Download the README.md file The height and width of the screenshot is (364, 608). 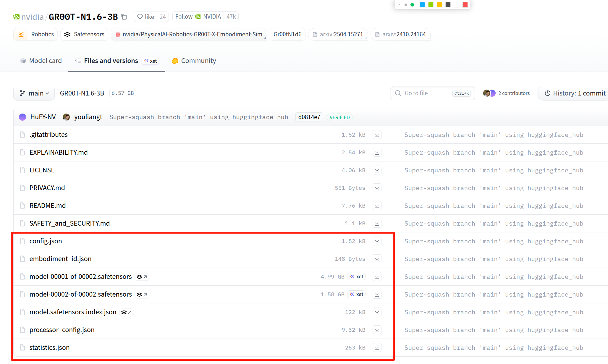(377, 206)
